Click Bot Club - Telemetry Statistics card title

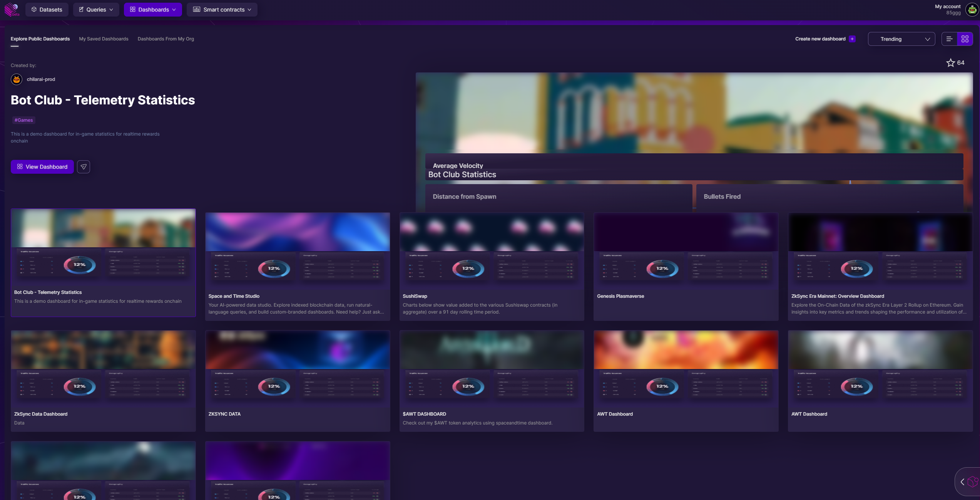[48, 292]
